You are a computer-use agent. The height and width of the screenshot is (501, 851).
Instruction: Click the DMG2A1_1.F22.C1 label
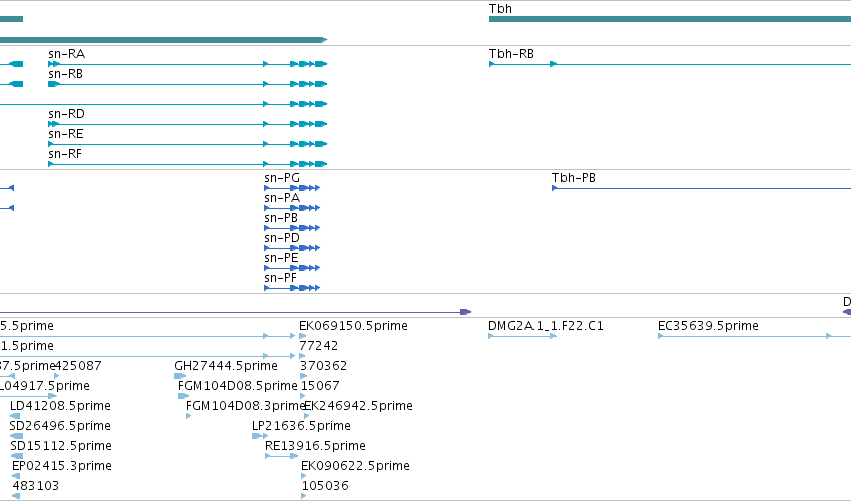(545, 326)
